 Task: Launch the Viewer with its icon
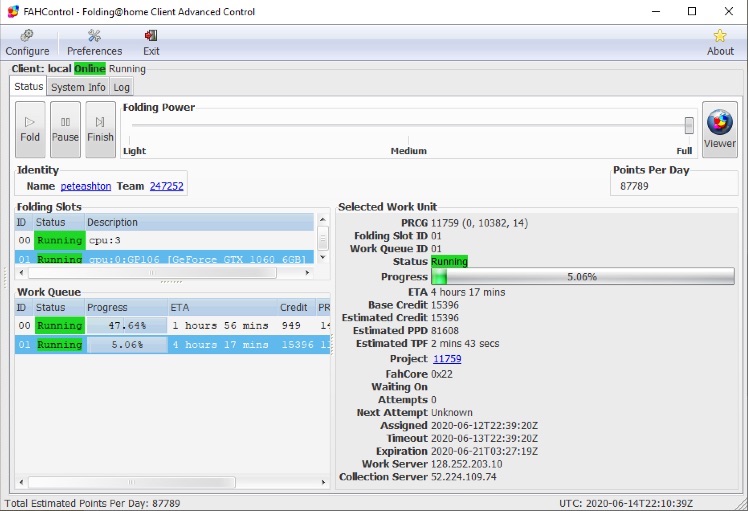point(719,123)
